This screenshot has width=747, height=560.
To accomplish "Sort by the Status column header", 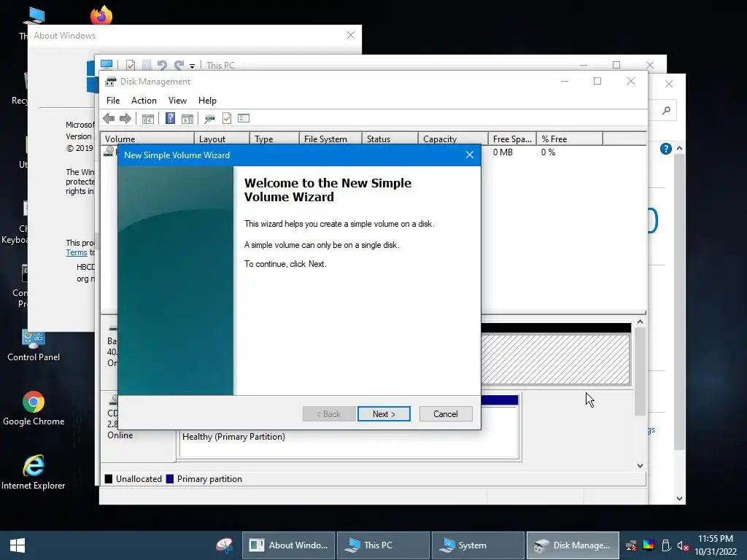I will click(390, 139).
